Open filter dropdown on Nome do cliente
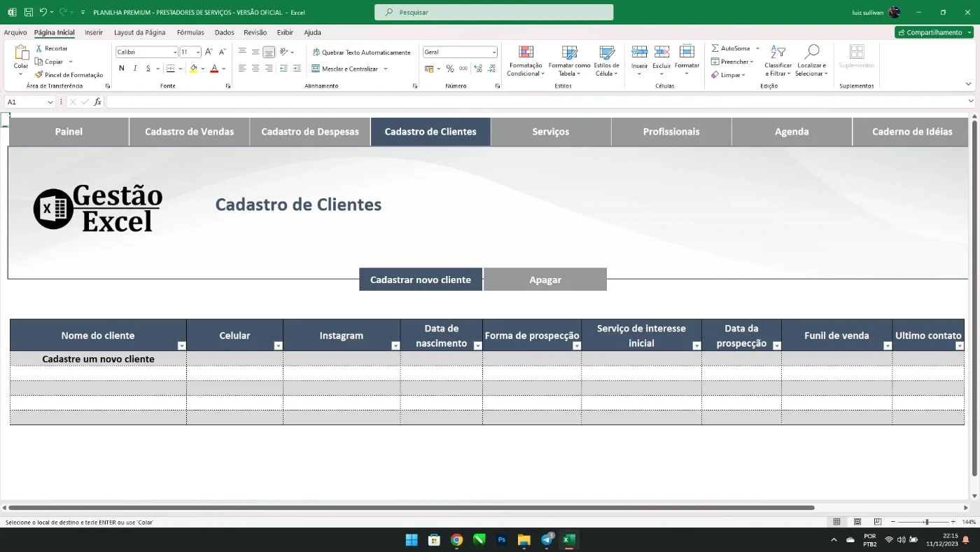 (x=182, y=346)
